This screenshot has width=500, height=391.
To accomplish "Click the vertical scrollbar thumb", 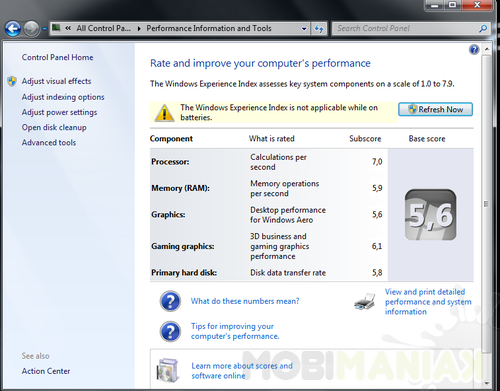I will (486, 204).
